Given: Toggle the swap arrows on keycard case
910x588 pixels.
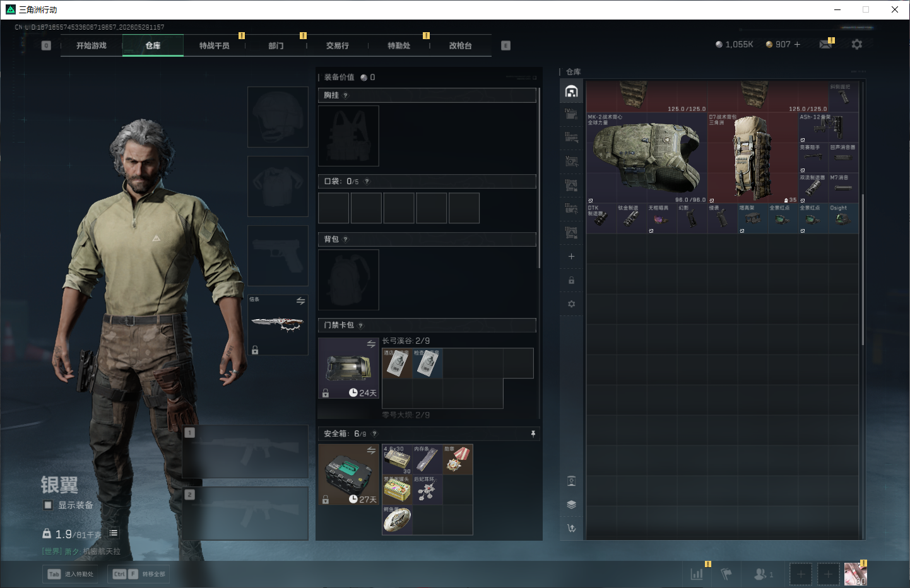Looking at the screenshot, I should pyautogui.click(x=371, y=344).
